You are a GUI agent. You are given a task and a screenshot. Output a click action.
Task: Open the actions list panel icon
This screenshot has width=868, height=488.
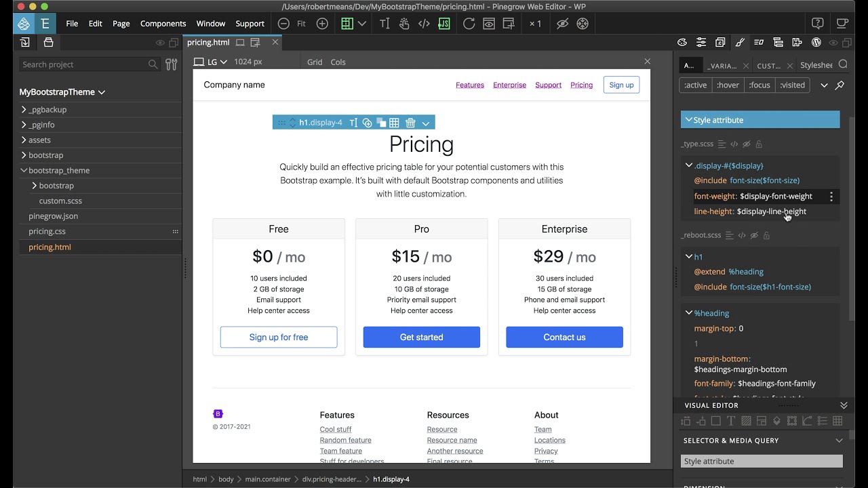(x=759, y=42)
